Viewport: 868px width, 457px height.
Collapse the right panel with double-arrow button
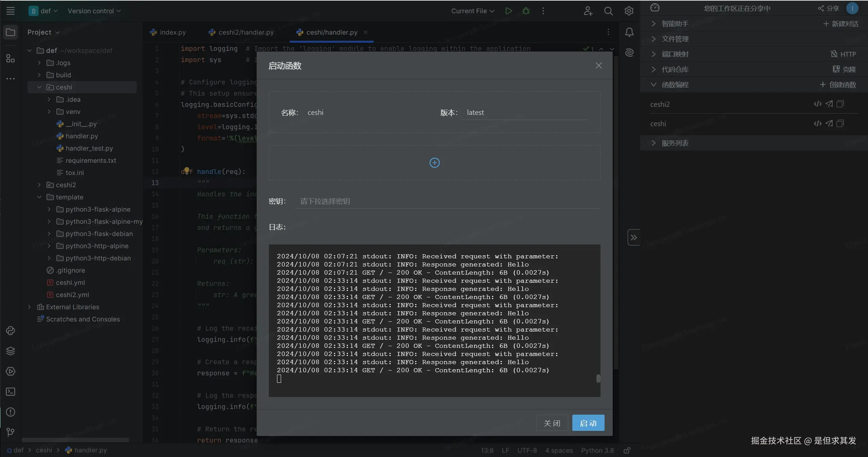633,237
